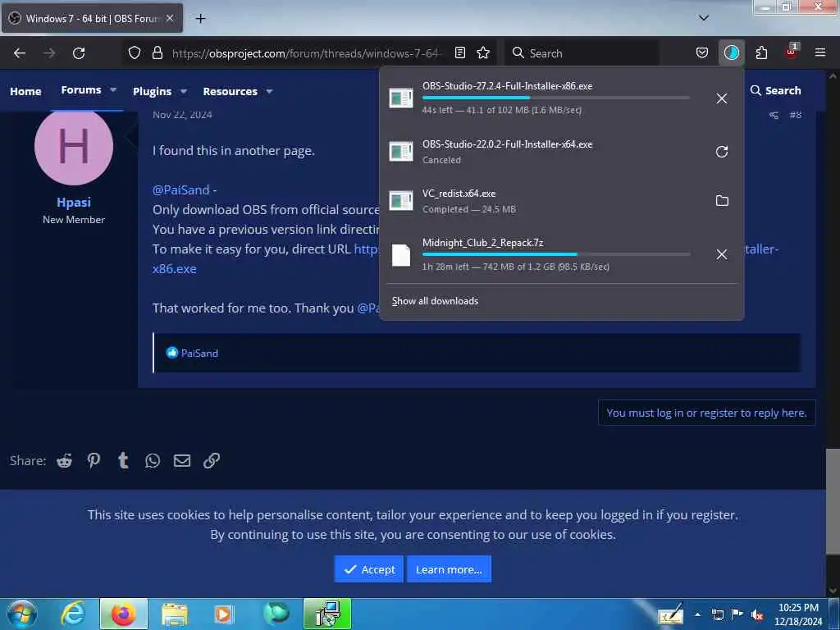Screen dimensions: 840x630
Task: Cancel the OBS-Studio-27.2.4 installer download
Action: click(x=722, y=98)
